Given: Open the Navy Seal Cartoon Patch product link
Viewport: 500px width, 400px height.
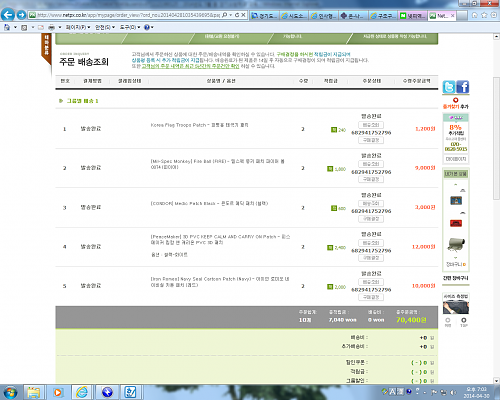Looking at the screenshot, I should [220, 282].
